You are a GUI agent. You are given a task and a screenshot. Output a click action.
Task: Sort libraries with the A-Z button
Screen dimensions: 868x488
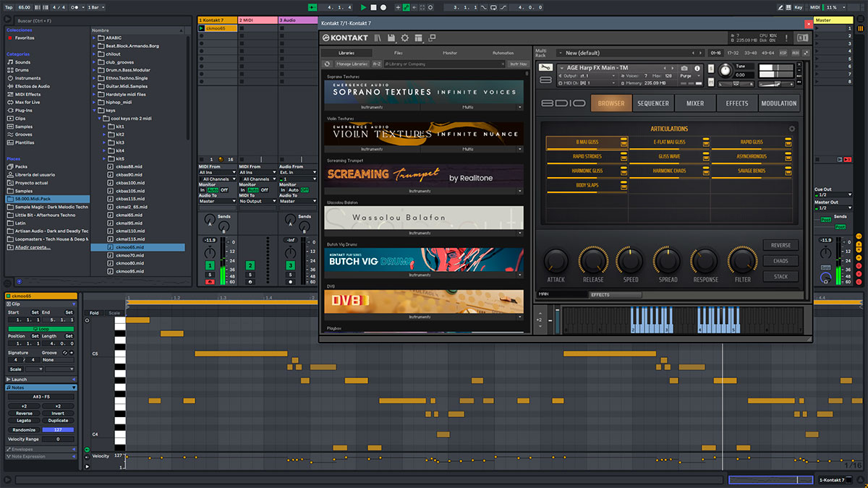[377, 64]
